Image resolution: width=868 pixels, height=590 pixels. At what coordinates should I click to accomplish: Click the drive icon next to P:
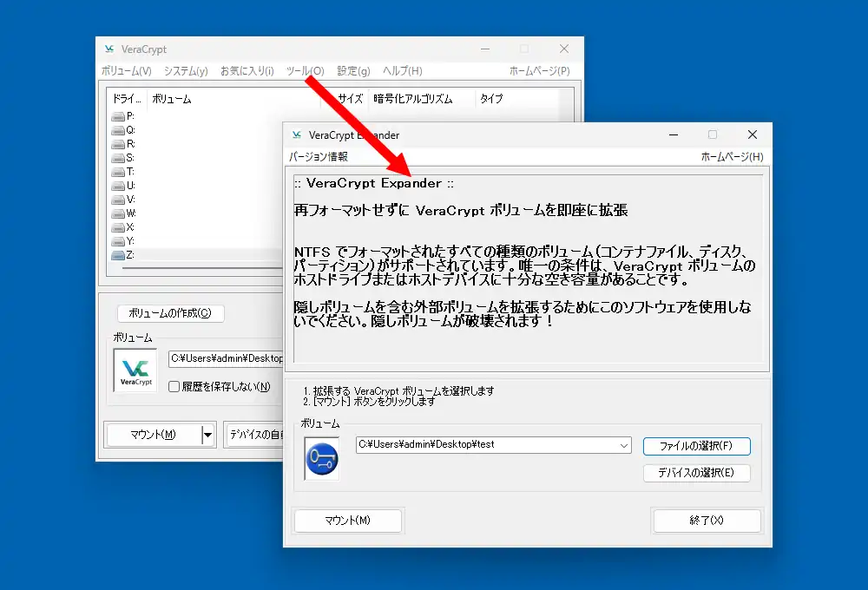[119, 115]
